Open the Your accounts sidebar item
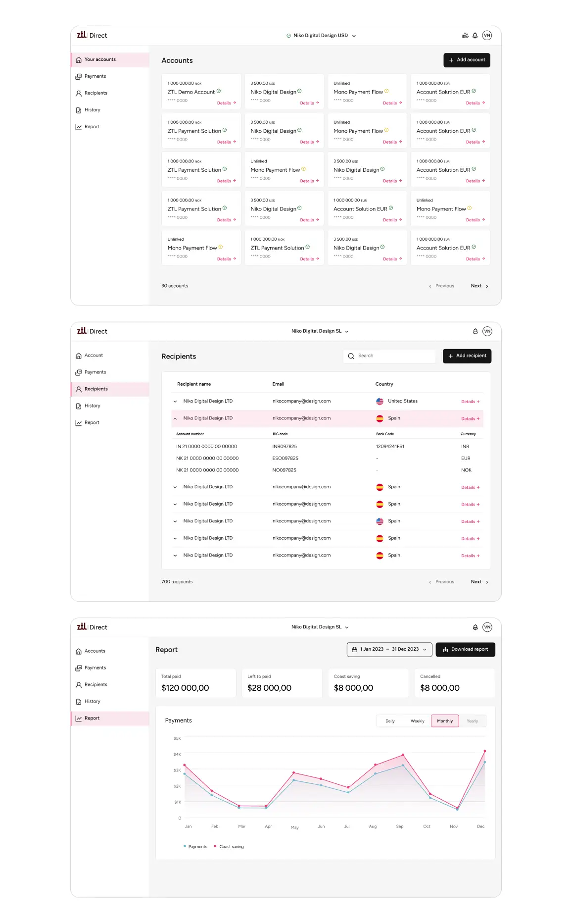 tap(100, 59)
